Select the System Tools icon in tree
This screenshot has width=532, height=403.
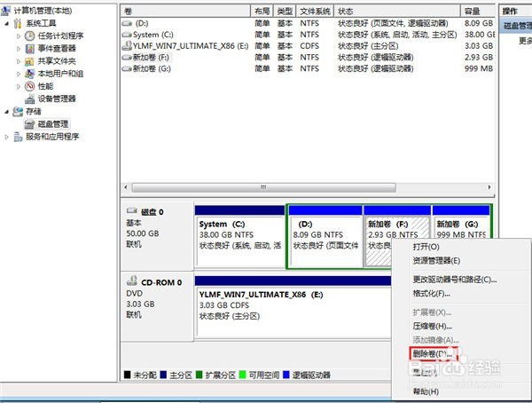(18, 23)
